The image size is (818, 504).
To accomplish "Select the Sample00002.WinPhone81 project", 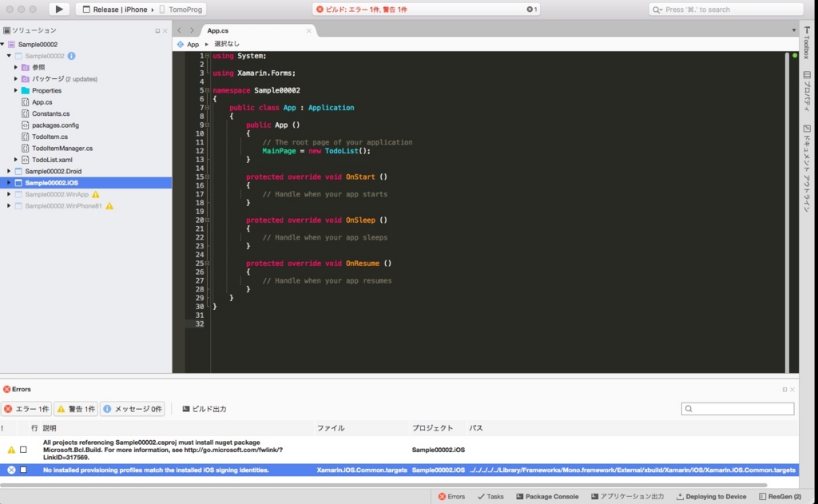I will 63,206.
